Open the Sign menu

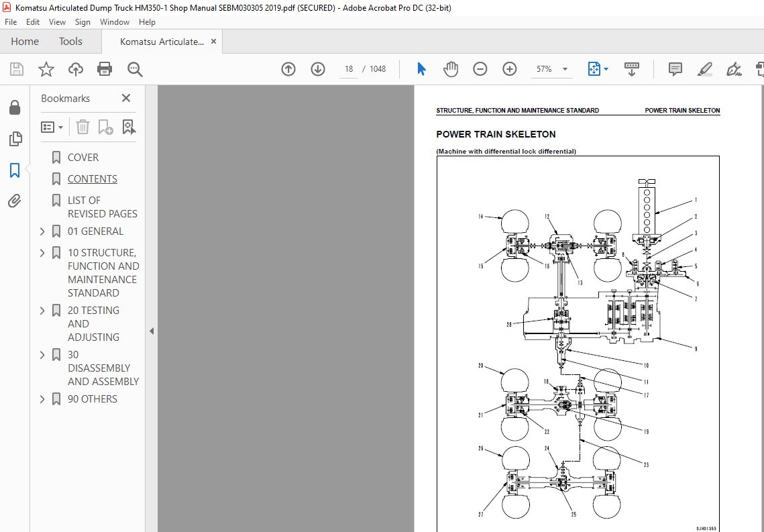[x=83, y=22]
